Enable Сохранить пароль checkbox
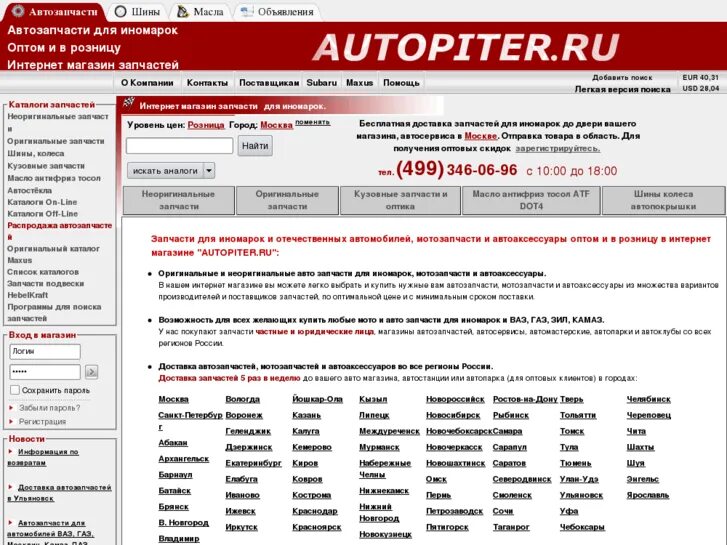 coord(15,390)
